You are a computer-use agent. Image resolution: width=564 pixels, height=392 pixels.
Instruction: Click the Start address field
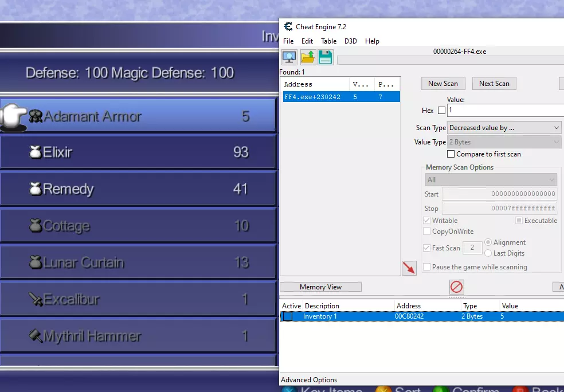(x=499, y=194)
